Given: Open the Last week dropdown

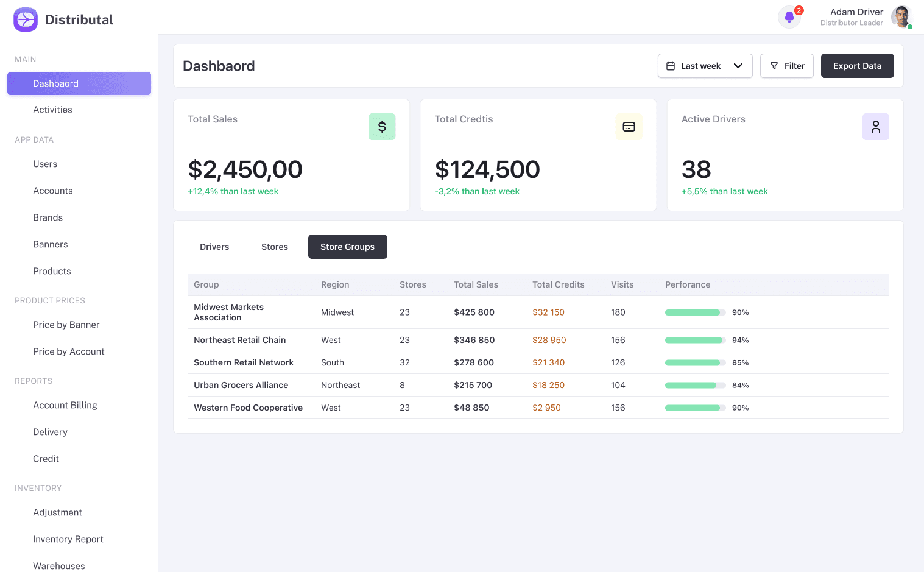Looking at the screenshot, I should coord(705,65).
